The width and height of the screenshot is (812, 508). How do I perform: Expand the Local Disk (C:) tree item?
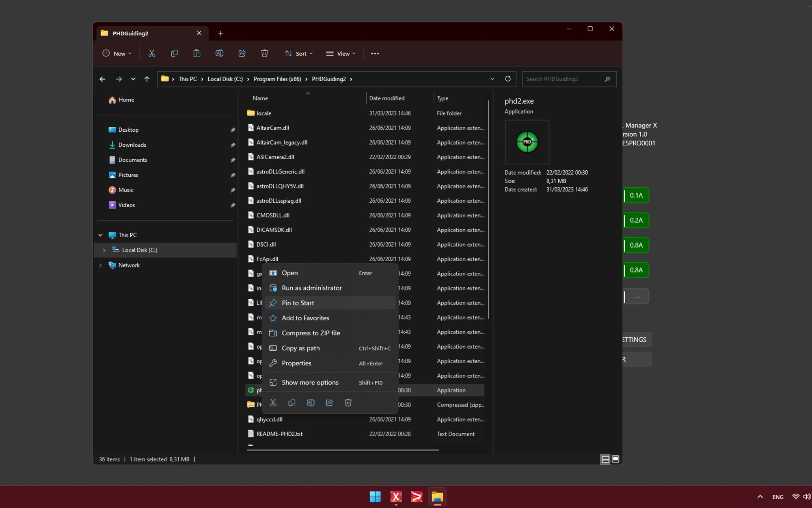coord(103,250)
